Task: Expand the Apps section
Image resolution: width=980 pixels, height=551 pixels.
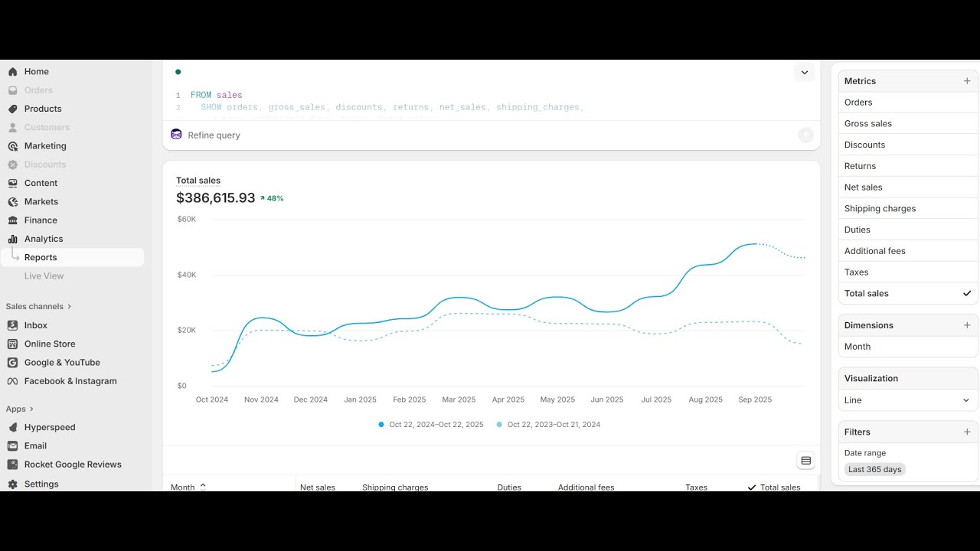Action: pyautogui.click(x=20, y=409)
